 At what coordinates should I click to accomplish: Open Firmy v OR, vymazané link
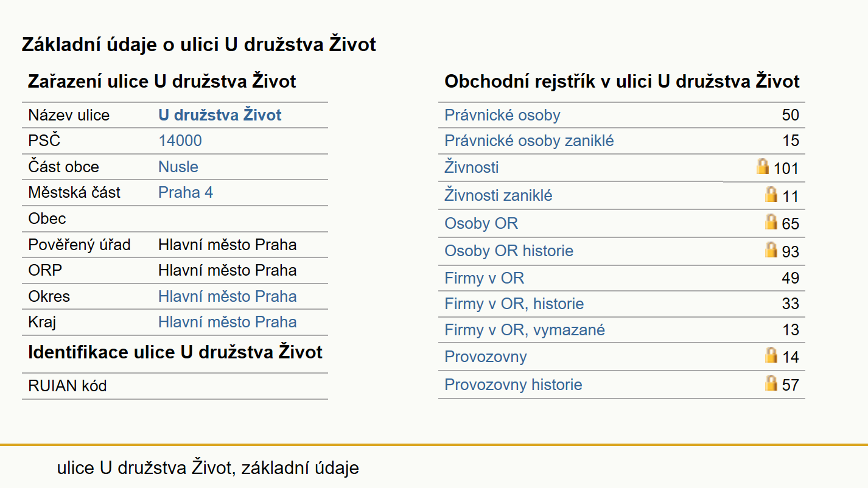(x=525, y=330)
